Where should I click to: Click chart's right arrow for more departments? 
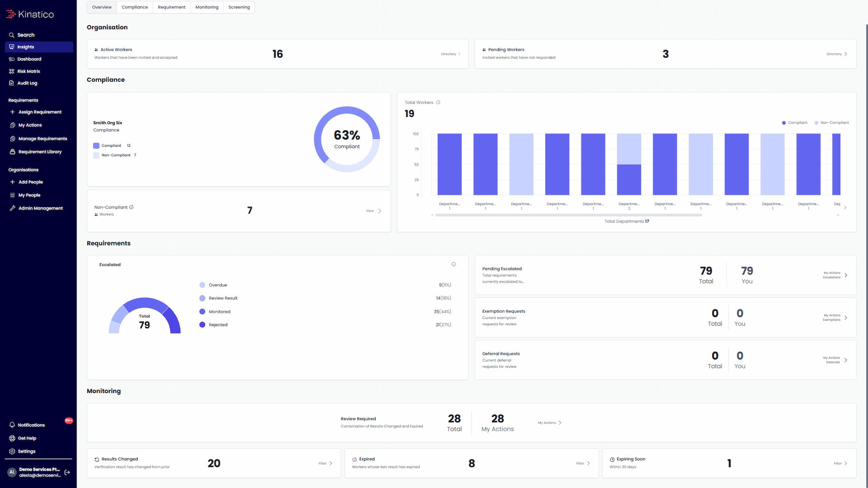[845, 208]
